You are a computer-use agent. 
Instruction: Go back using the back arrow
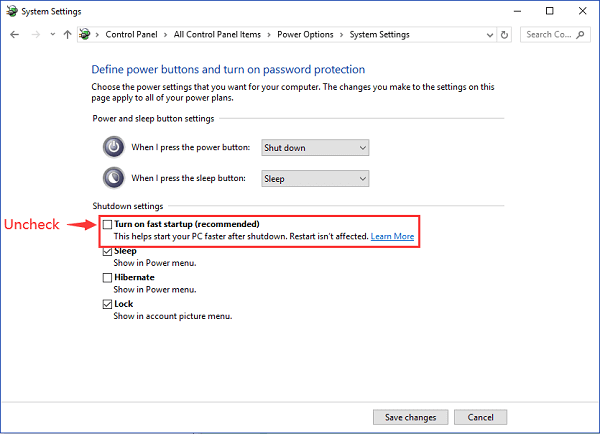click(x=15, y=35)
